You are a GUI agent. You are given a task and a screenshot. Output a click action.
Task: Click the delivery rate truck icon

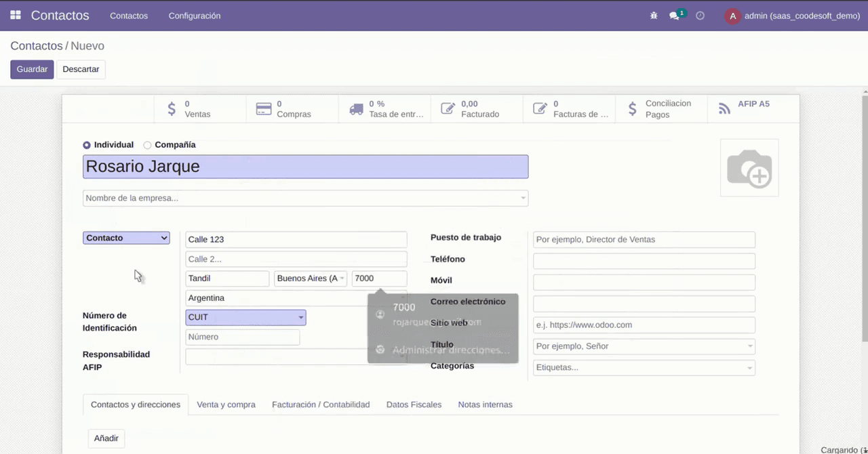point(356,109)
